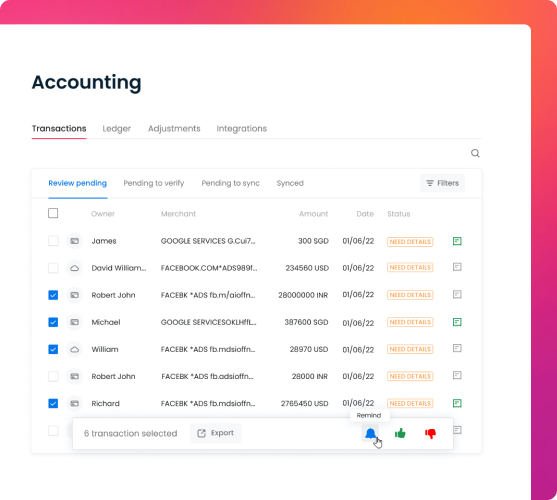Click amount 28970 USD
557x500 pixels.
pos(309,349)
